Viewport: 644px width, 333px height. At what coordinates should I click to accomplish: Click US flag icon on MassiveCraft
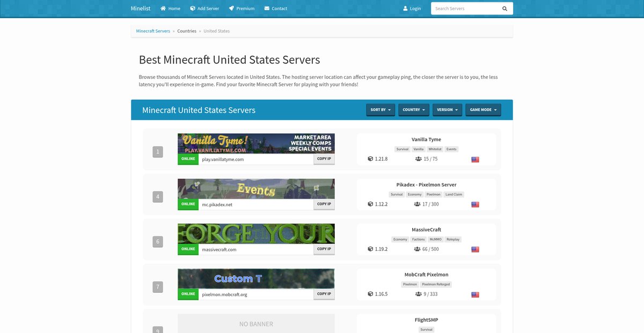[475, 250]
